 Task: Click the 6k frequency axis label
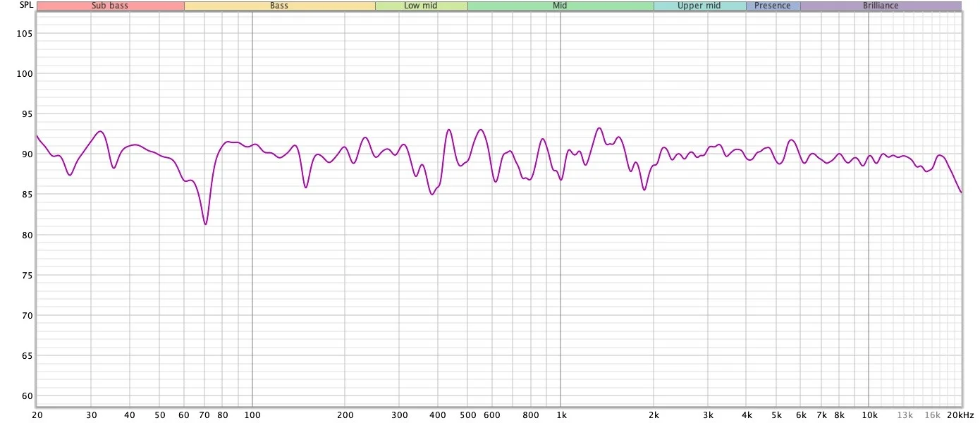[x=801, y=415]
